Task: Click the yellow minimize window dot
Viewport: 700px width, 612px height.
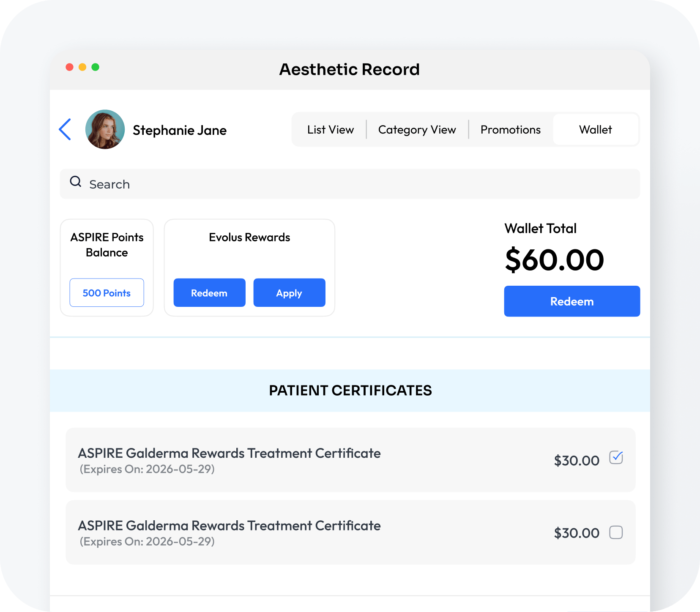Action: 82,67
